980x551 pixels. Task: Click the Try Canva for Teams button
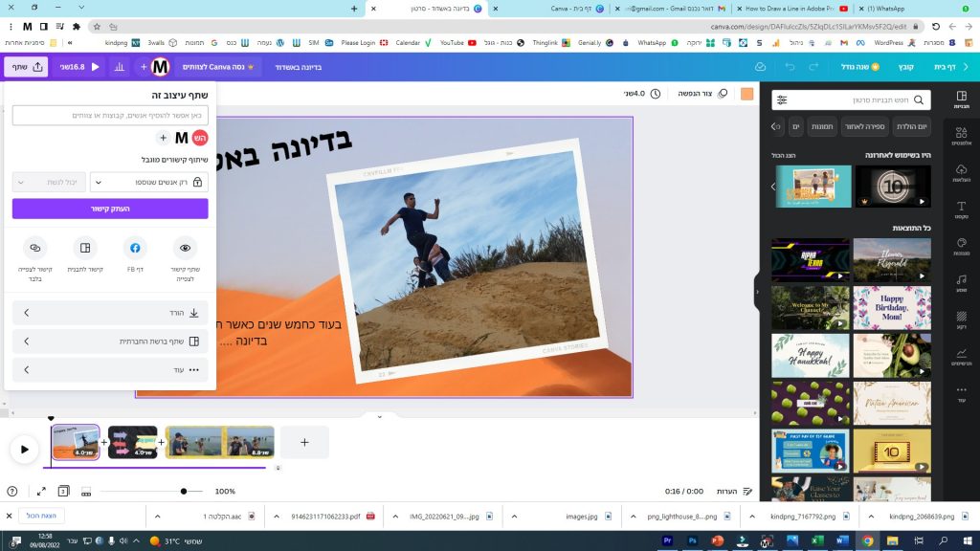tap(218, 67)
